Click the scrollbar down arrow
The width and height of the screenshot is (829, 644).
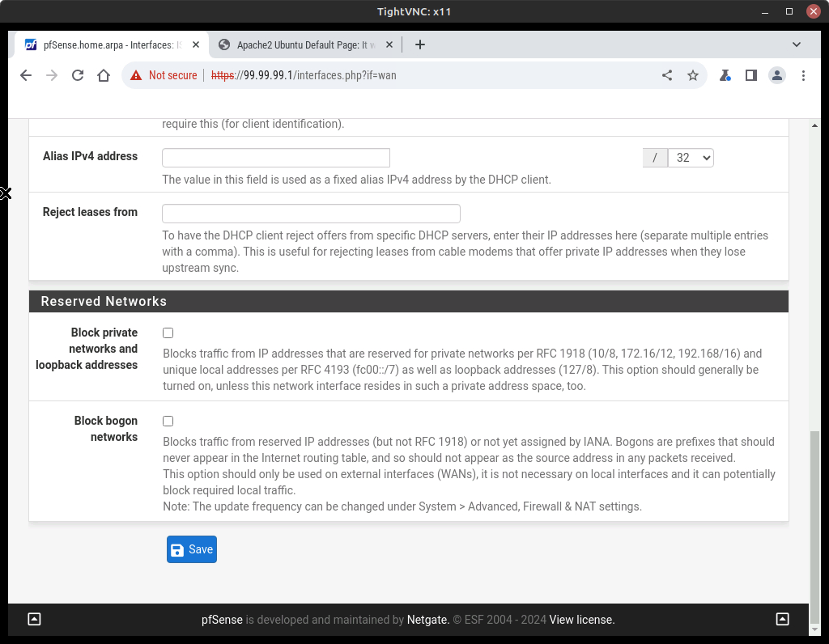coord(814,629)
